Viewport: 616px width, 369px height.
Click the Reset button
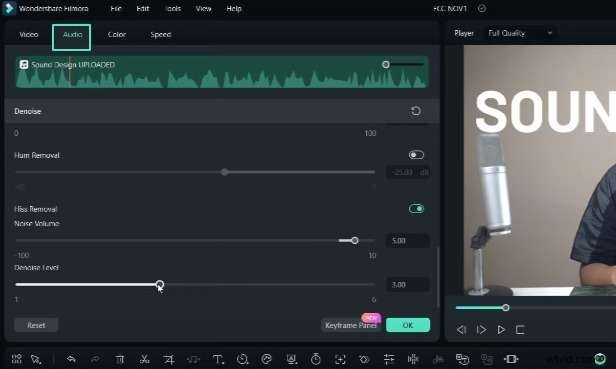pos(36,325)
